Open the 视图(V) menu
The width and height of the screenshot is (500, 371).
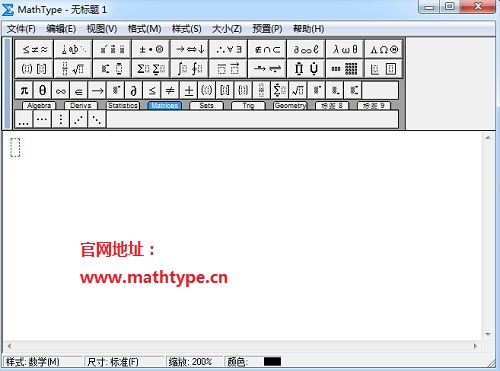click(x=102, y=29)
